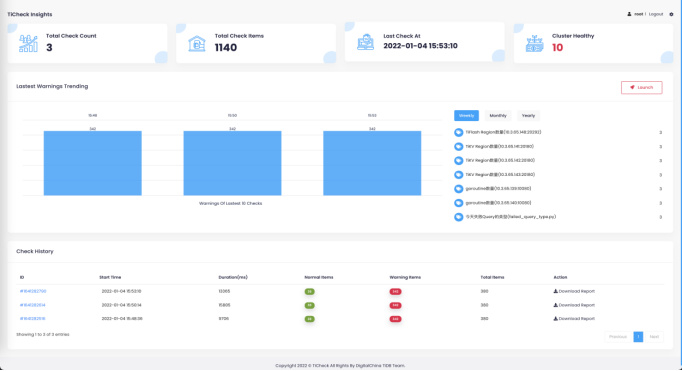683x371 pixels.
Task: Sort the history table by Start Time column
Action: pos(110,277)
